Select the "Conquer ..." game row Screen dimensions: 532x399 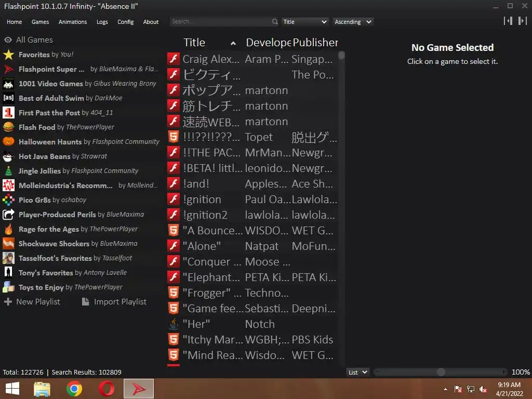(252, 262)
